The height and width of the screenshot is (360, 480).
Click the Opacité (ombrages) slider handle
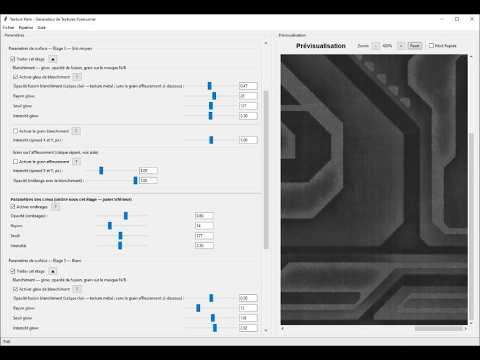pyautogui.click(x=126, y=216)
